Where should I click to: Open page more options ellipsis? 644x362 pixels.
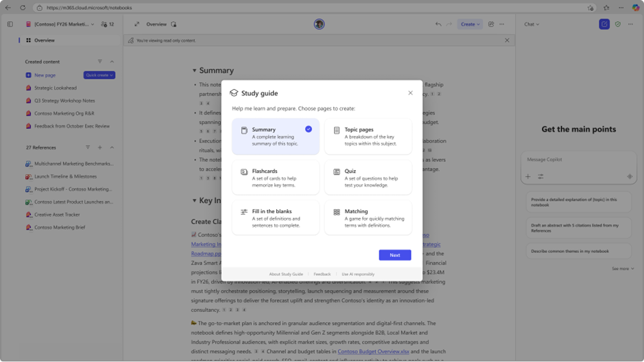502,24
